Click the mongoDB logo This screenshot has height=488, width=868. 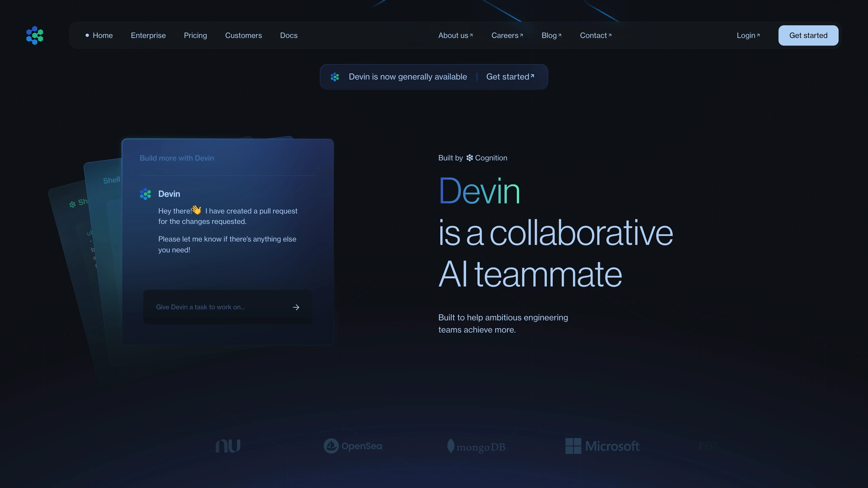[476, 447]
